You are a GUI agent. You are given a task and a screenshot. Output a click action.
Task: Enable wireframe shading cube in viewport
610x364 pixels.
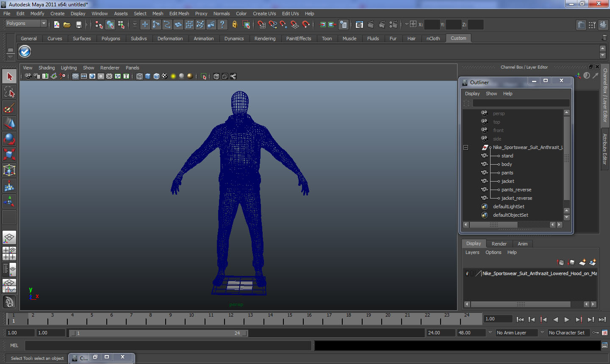[x=139, y=76]
